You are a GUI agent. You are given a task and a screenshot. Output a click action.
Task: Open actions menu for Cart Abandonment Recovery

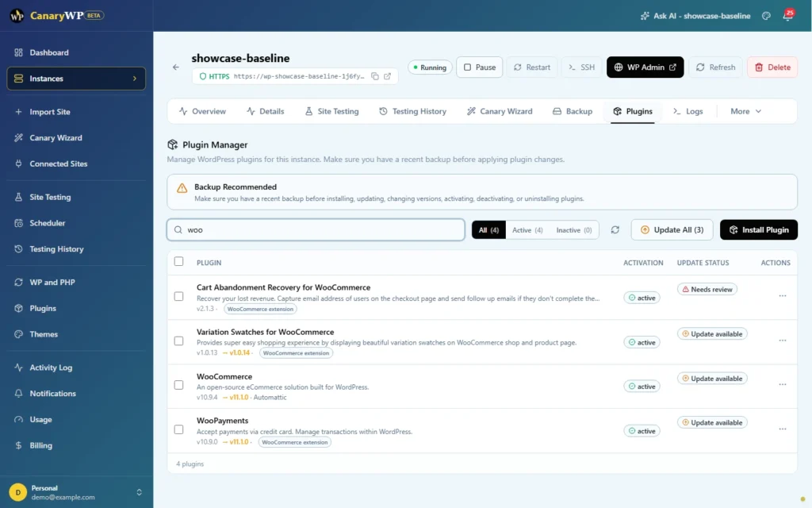tap(783, 296)
